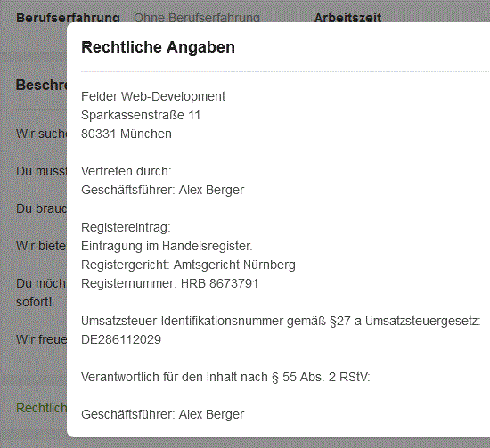Click the green Rechtlich link behind modal
The image size is (490, 448).
(x=41, y=408)
